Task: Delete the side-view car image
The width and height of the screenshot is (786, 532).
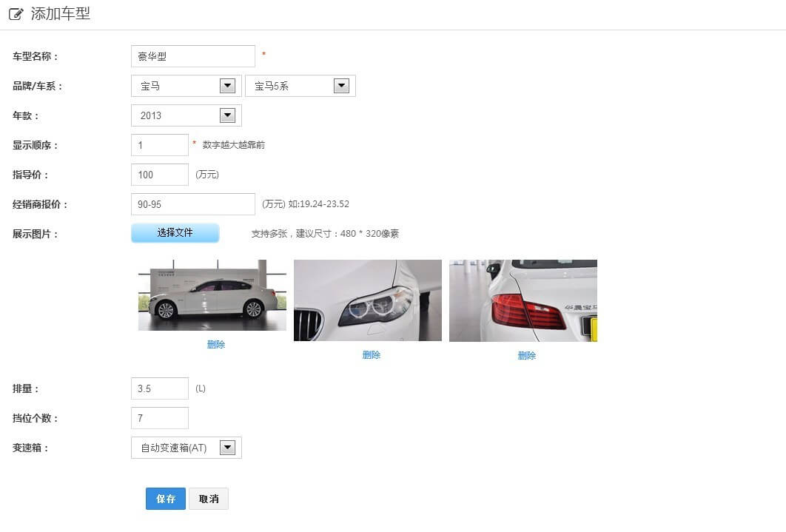Action: 216,344
